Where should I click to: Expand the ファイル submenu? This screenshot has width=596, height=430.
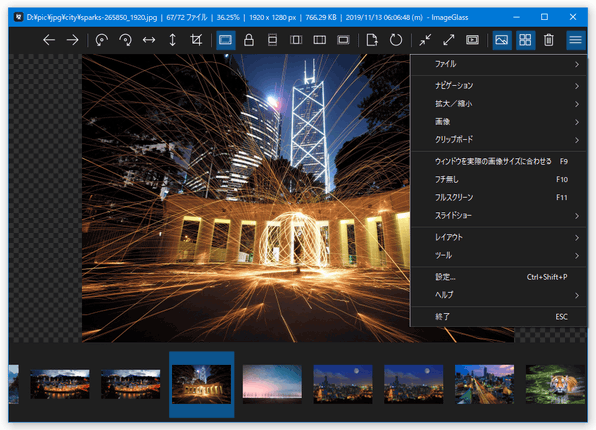(499, 64)
